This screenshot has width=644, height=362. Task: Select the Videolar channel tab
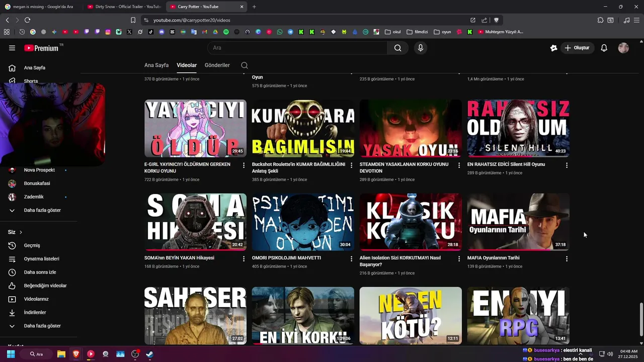pos(187,65)
